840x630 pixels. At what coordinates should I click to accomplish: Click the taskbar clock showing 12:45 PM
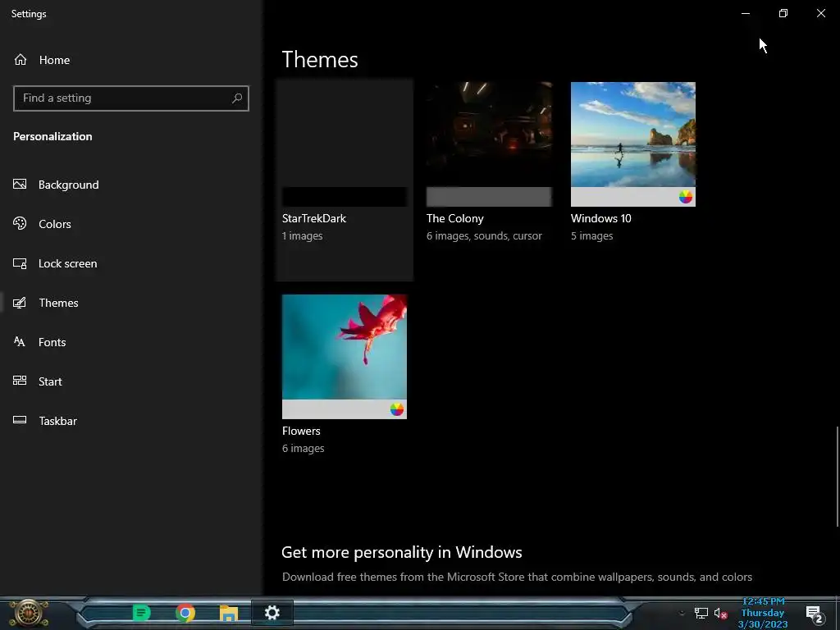(763, 614)
